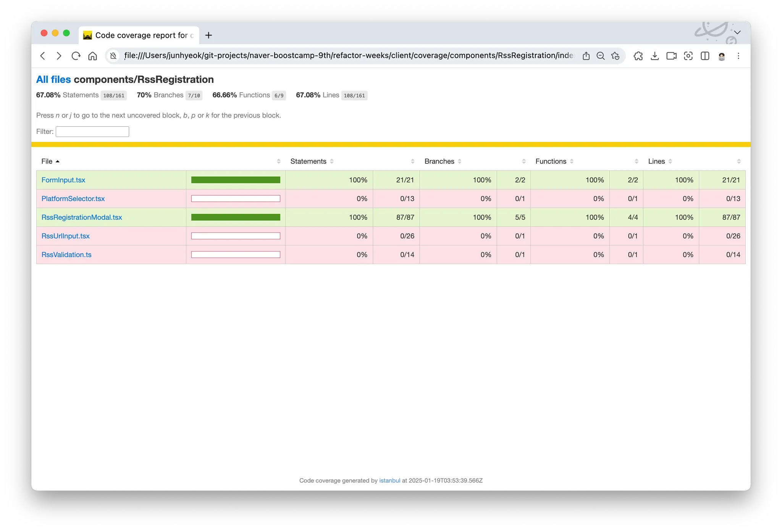Click the FormInput.tsx green coverage bar
This screenshot has height=532, width=782.
236,180
